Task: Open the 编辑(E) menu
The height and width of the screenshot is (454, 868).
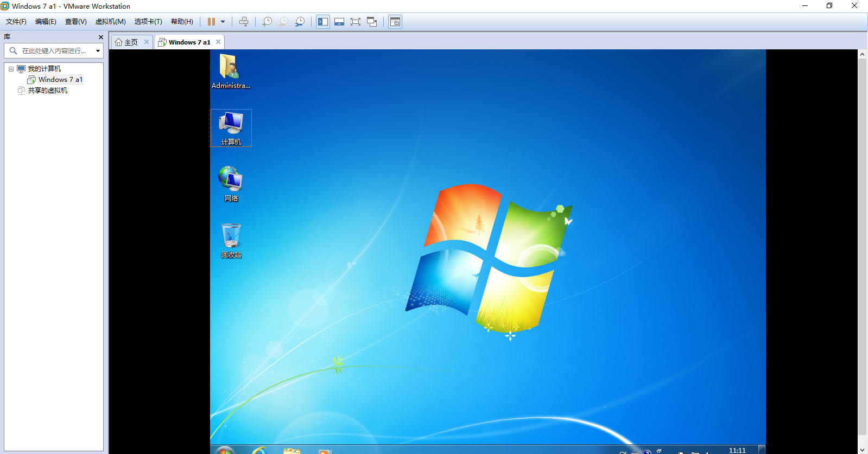Action: pos(46,22)
